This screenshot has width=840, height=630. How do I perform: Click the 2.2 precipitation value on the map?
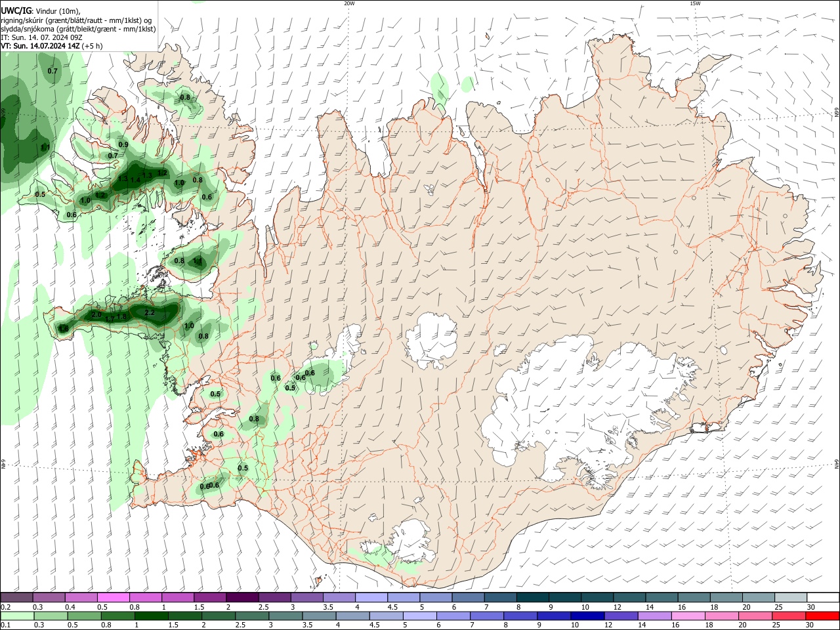149,313
